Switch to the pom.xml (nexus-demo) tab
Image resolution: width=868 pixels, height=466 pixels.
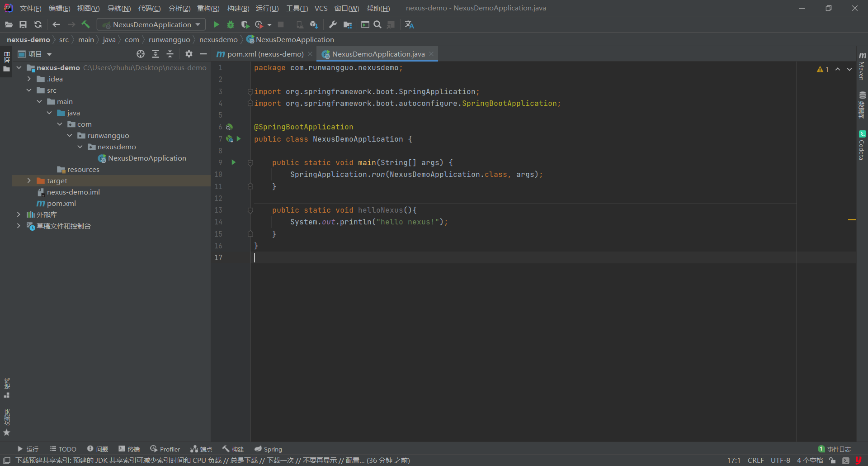tap(265, 54)
